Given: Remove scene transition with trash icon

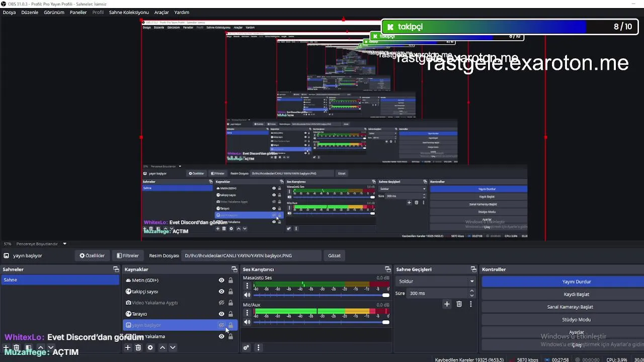Looking at the screenshot, I should (x=459, y=304).
